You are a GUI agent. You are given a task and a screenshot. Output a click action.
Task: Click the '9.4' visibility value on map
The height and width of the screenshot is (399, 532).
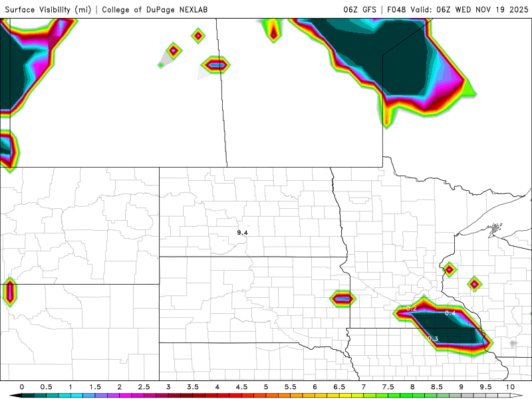tap(242, 232)
